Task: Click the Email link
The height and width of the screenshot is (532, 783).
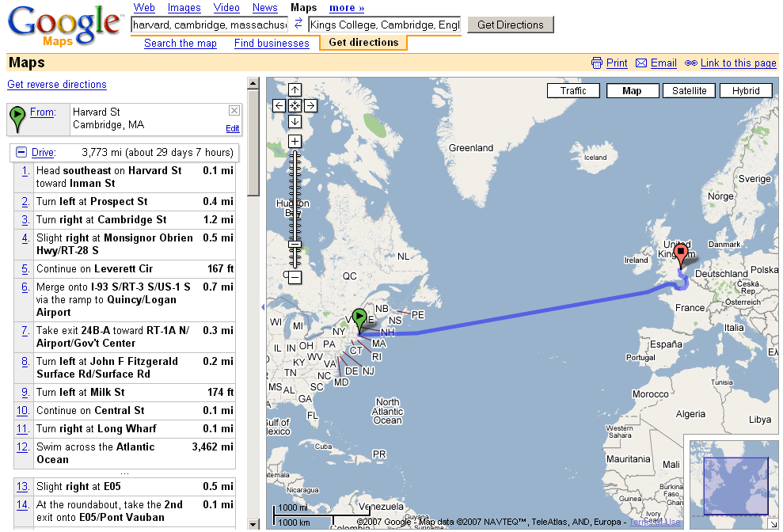Action: [663, 63]
